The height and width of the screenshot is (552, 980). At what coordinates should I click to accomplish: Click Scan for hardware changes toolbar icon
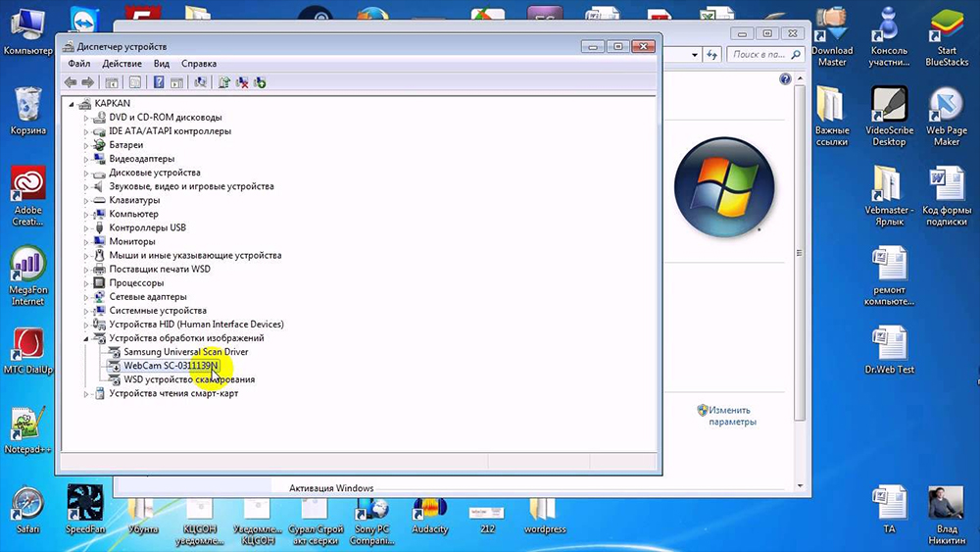(201, 83)
